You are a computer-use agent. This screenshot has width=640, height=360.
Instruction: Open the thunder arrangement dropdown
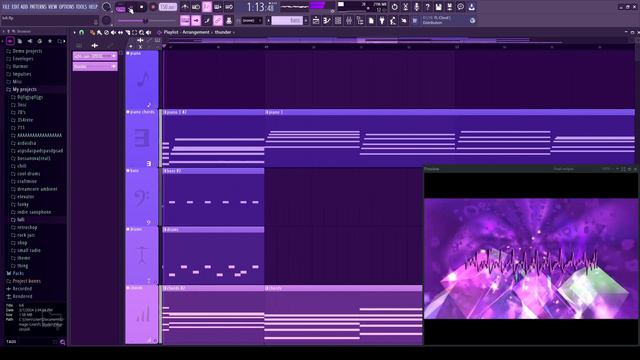point(224,32)
